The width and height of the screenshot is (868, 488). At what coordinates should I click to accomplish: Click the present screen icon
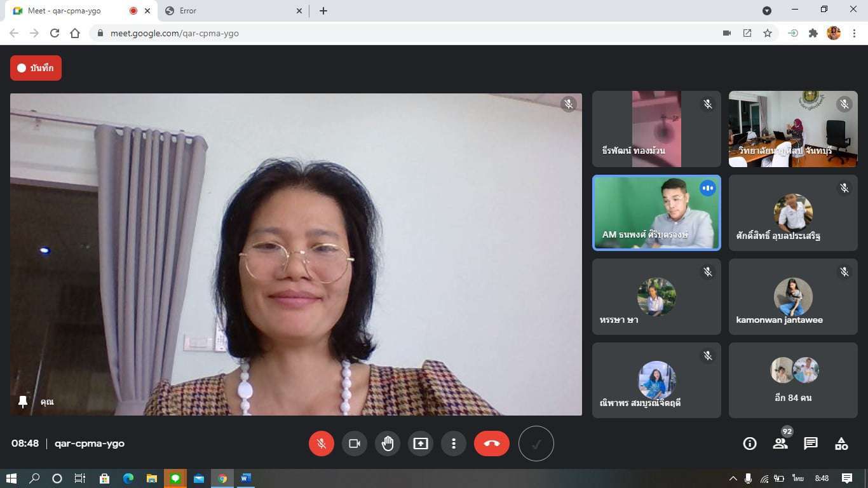[x=421, y=444]
